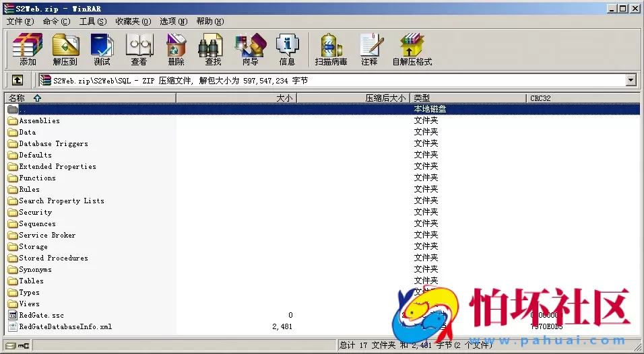
Task: Click the Views folder icon
Action: (13, 304)
